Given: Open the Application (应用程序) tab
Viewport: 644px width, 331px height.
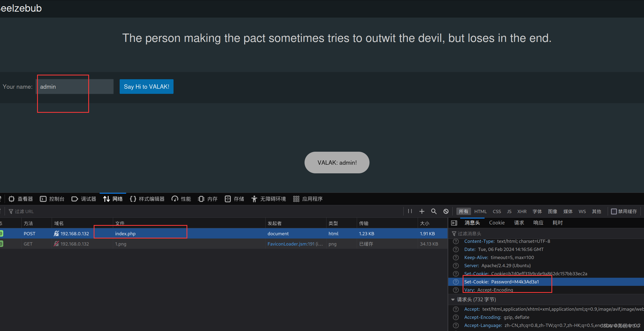Looking at the screenshot, I should 308,199.
